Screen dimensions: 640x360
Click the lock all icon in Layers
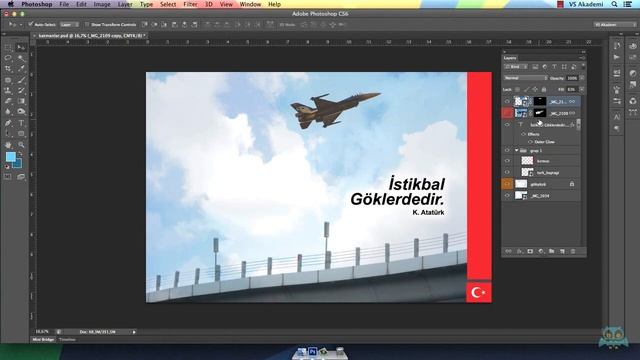pos(544,89)
